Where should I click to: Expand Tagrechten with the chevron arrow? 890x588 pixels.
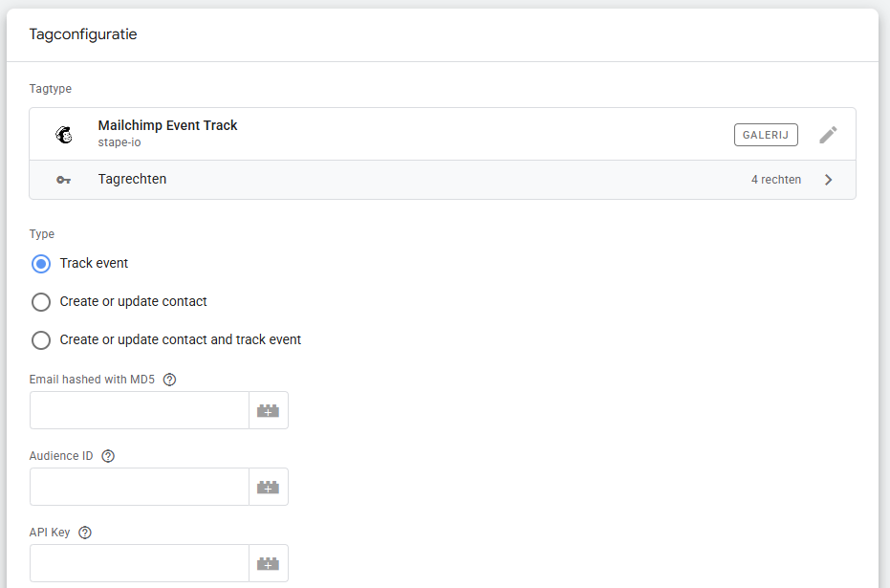click(x=828, y=180)
